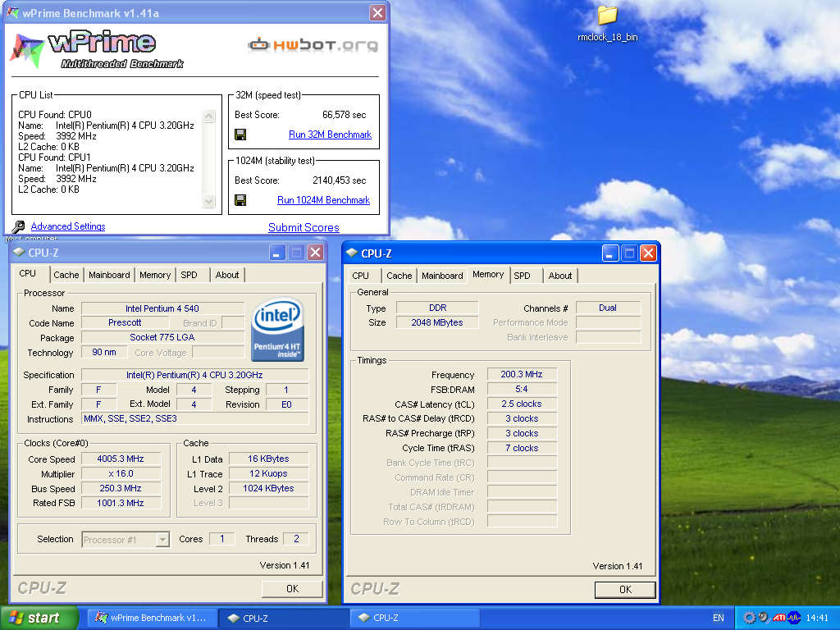This screenshot has width=840, height=630.
Task: Click CPU List scrollbar down arrow
Action: [x=209, y=202]
